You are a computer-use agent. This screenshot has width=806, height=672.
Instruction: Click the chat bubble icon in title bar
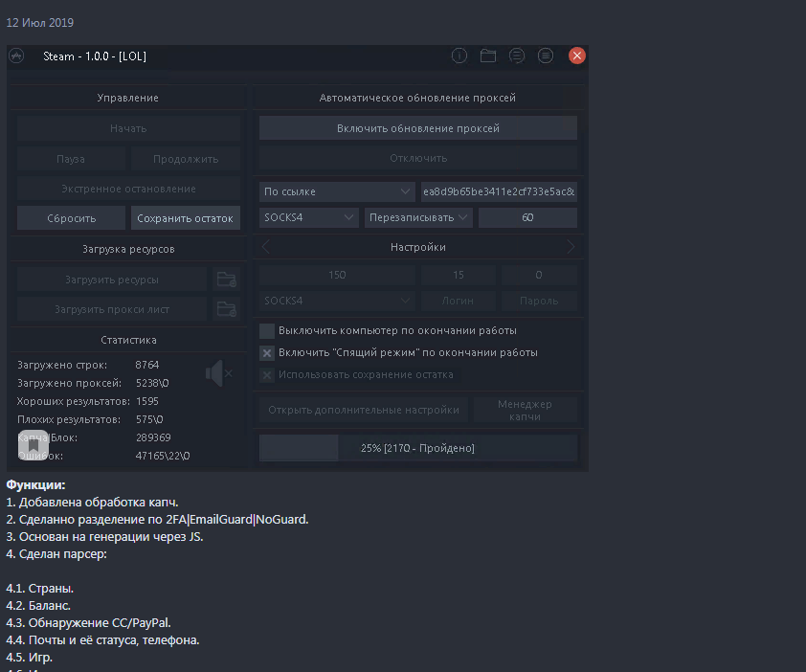tap(517, 56)
